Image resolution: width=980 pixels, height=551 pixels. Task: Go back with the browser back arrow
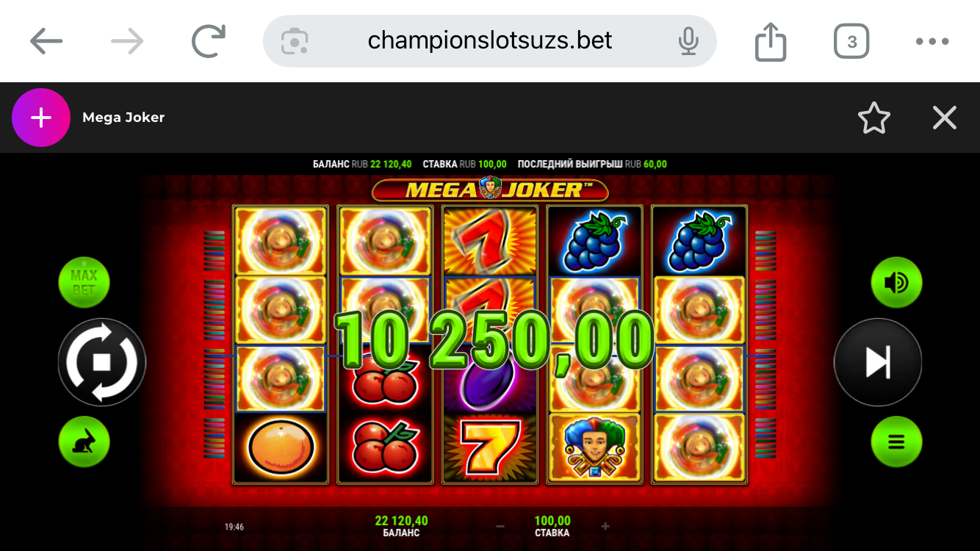pyautogui.click(x=46, y=41)
